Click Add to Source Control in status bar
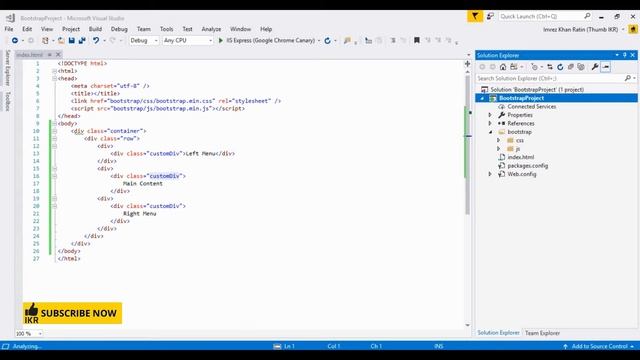Image resolution: width=640 pixels, height=360 pixels. click(x=600, y=346)
